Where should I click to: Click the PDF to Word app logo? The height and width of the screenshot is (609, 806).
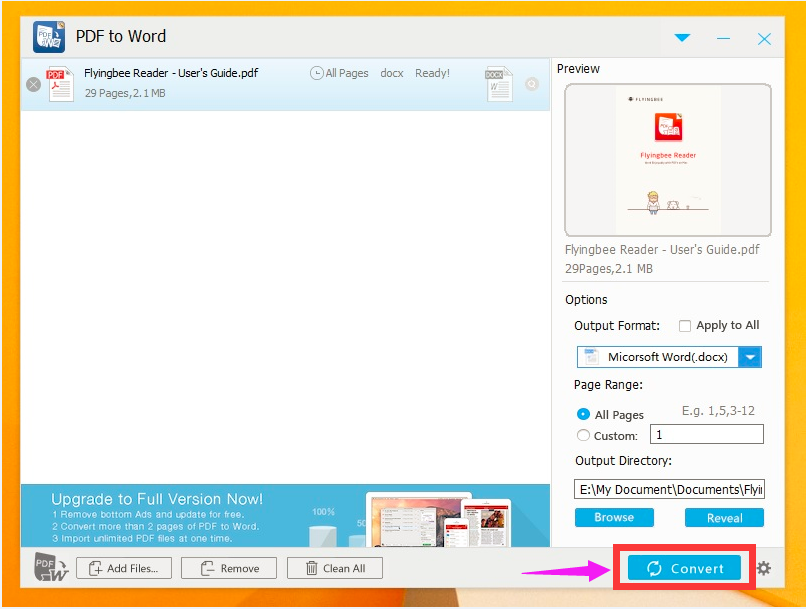[49, 37]
